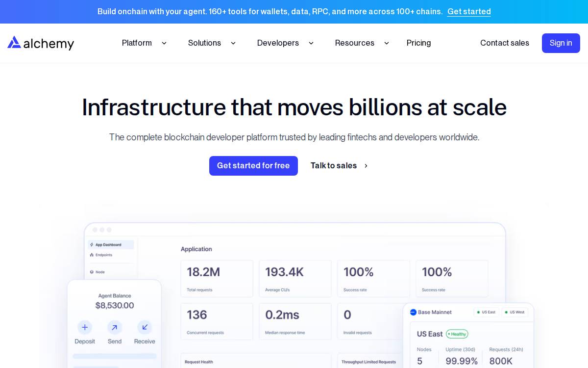Open the Developers nav item

tap(278, 43)
